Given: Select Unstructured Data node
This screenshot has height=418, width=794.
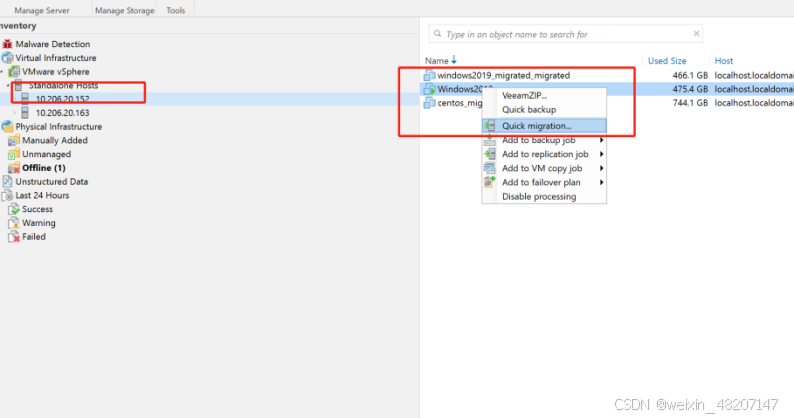Looking at the screenshot, I should coord(52,181).
